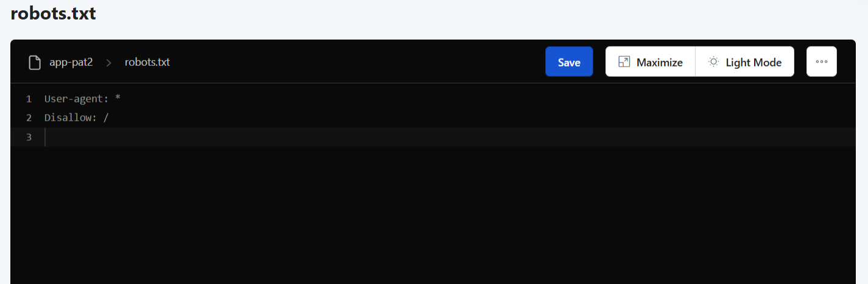The width and height of the screenshot is (868, 284).
Task: Click line number 1 in the gutter
Action: coord(29,98)
